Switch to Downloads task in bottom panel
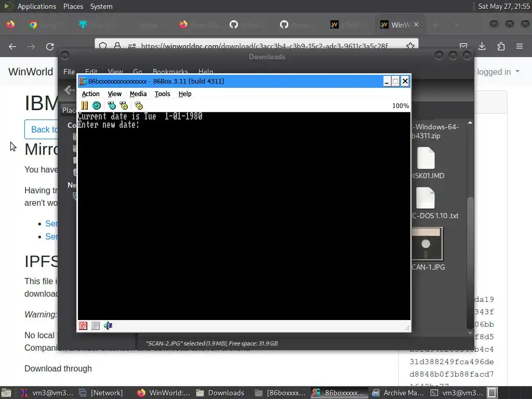The width and height of the screenshot is (532, 399). click(220, 393)
